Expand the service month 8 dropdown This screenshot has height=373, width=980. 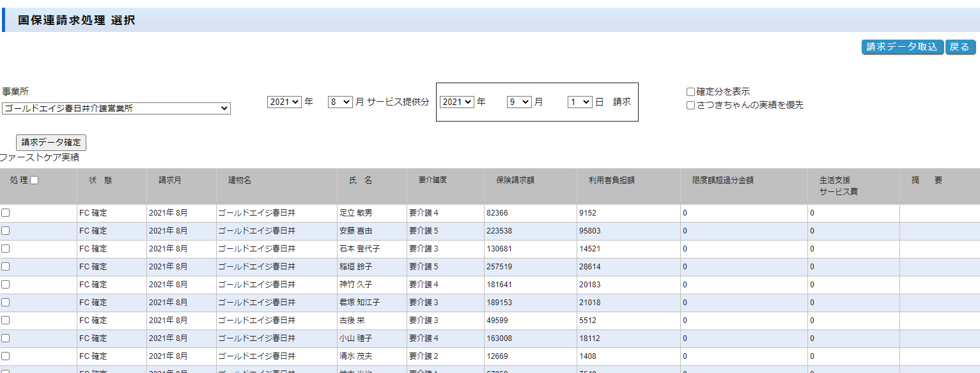(x=339, y=102)
